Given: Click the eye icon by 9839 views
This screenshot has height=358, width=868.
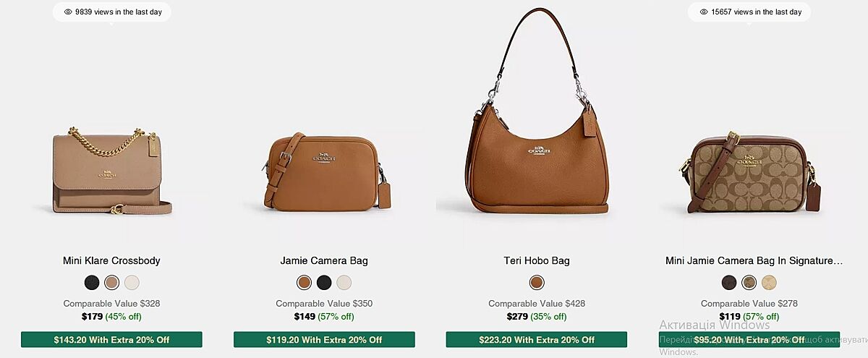Looking at the screenshot, I should [x=68, y=12].
